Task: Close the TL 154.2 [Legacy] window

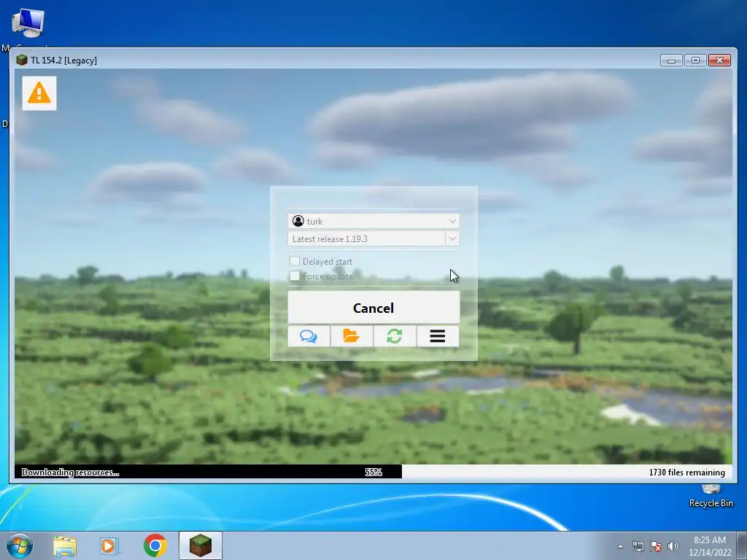Action: 720,61
